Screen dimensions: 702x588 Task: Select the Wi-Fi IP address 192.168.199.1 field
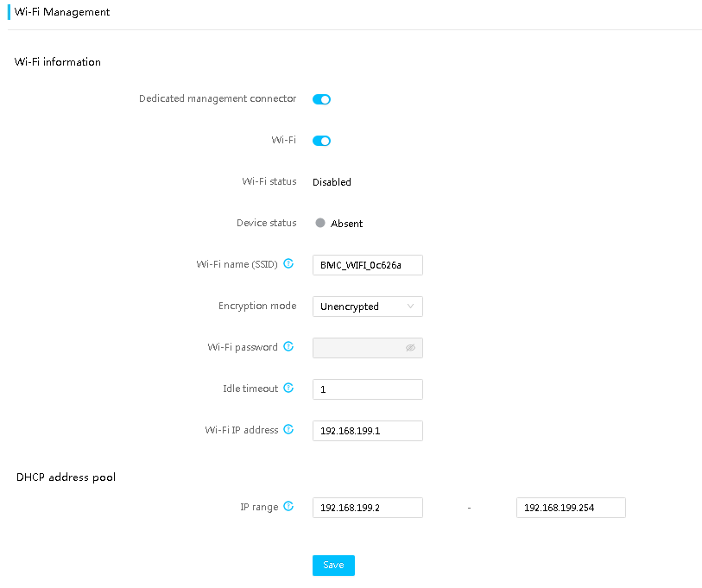368,431
